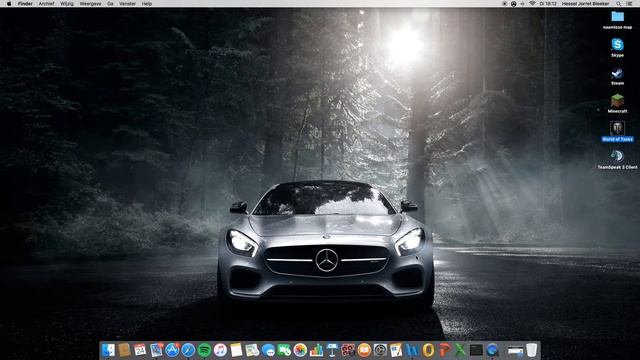Launch Photo Booth from the dock
The image size is (640, 360).
(348, 350)
